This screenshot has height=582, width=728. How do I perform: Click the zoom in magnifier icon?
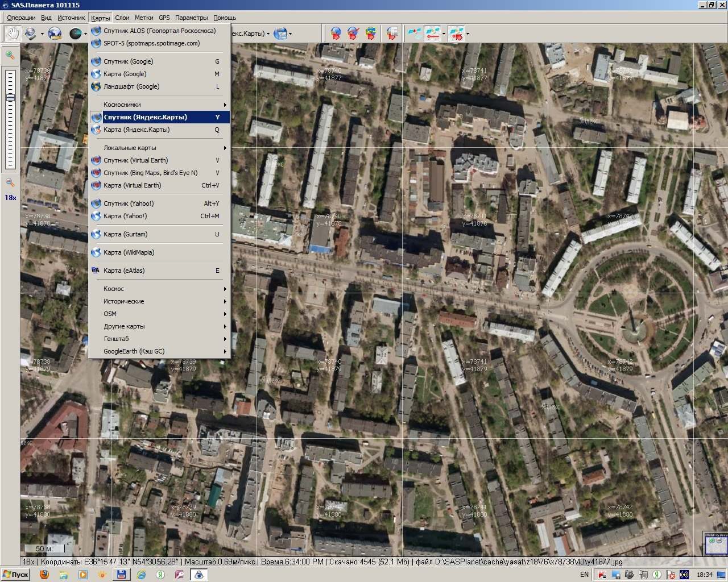(10, 55)
